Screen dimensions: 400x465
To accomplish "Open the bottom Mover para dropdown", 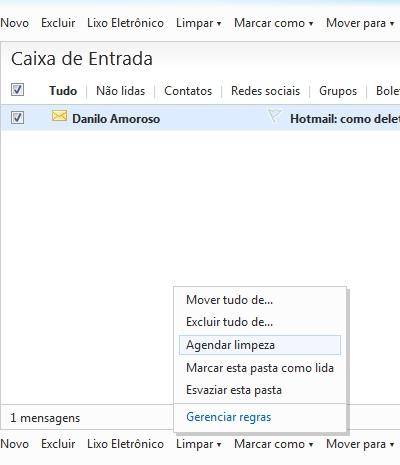I will (x=360, y=444).
